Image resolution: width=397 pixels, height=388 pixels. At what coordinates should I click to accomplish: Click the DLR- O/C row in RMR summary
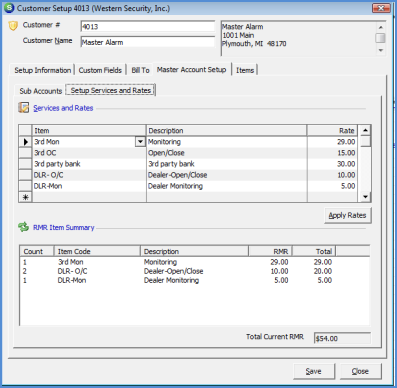195,271
